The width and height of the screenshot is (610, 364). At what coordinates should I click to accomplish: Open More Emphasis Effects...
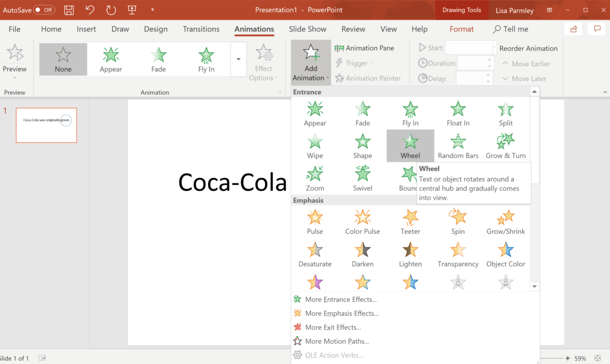(x=415, y=313)
